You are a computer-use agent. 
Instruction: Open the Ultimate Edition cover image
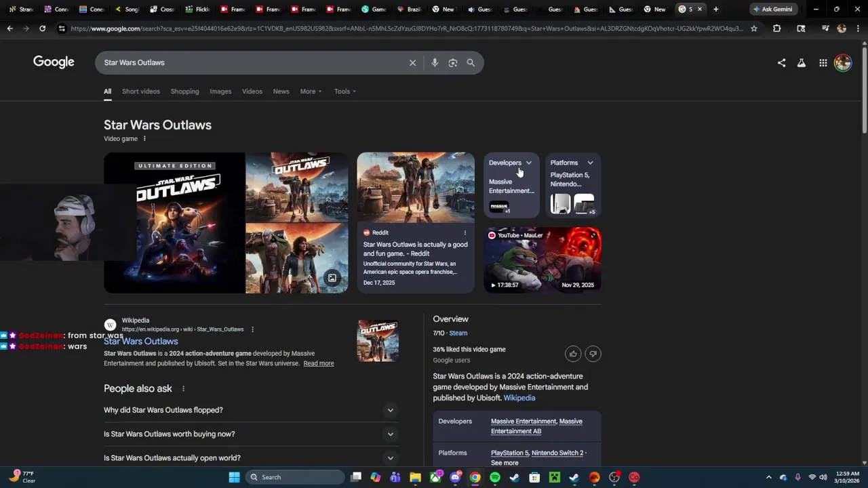click(x=174, y=222)
